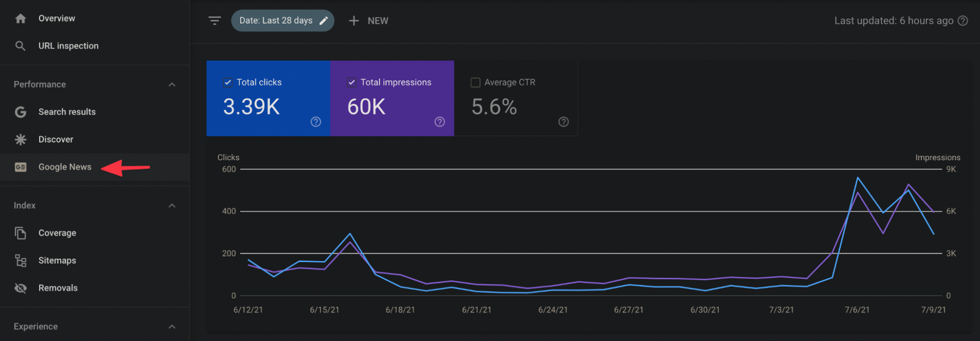Click the 60K total impressions value

(x=366, y=107)
